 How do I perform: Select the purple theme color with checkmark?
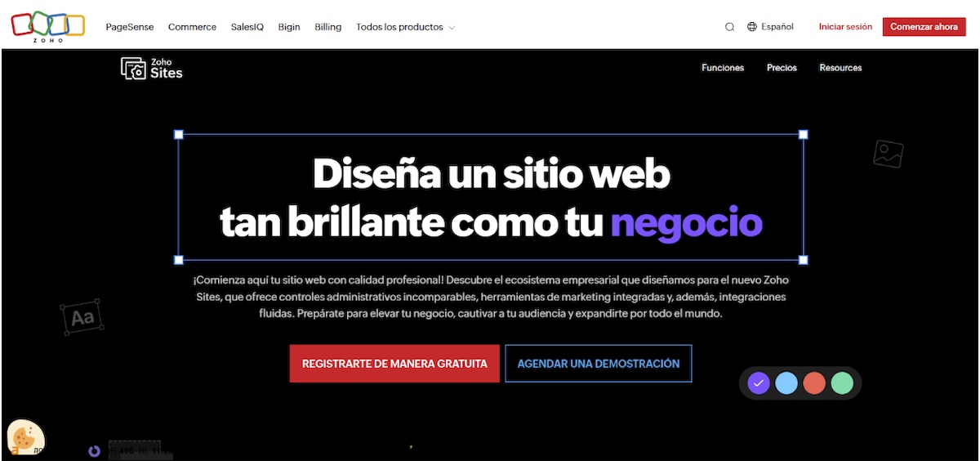click(x=759, y=383)
